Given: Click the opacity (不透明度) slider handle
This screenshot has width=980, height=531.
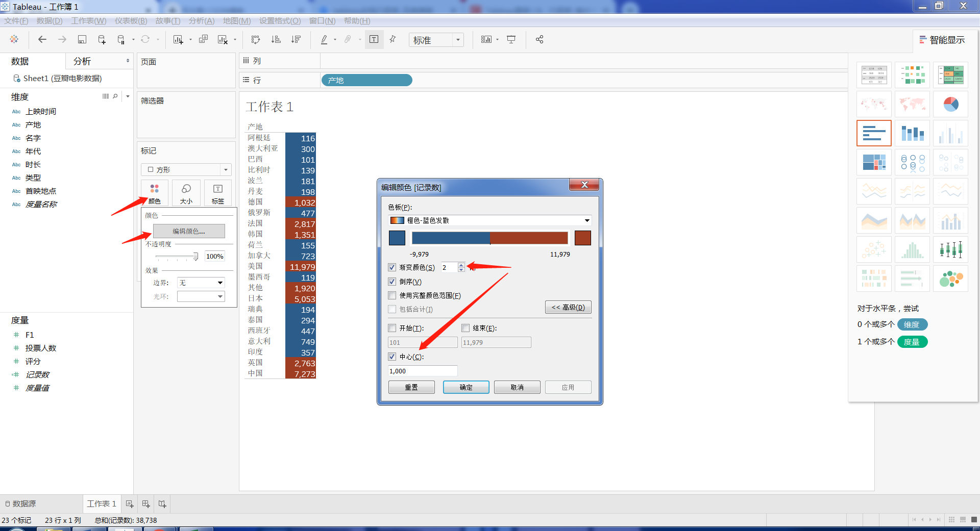Looking at the screenshot, I should pyautogui.click(x=195, y=256).
